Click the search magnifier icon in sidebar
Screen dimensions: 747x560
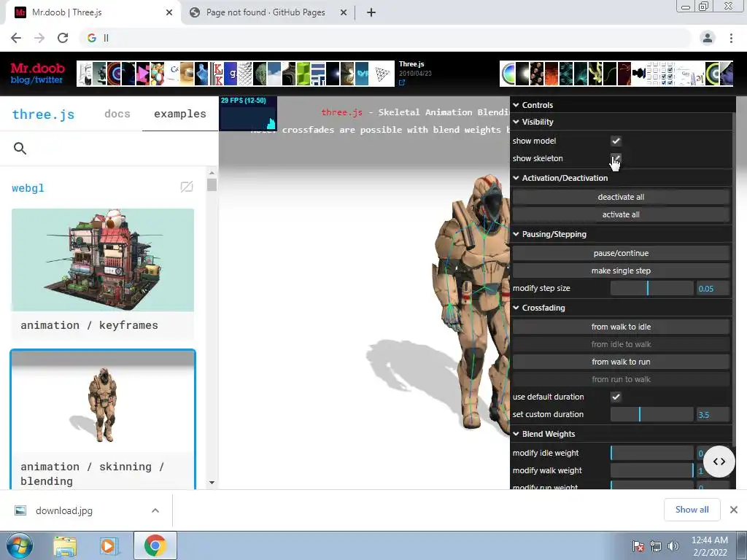[x=20, y=149]
